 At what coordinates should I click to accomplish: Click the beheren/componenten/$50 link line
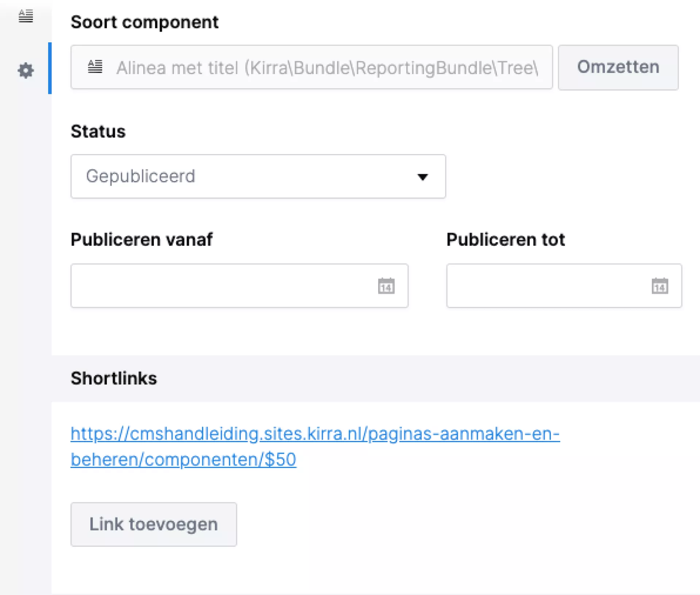click(x=183, y=460)
